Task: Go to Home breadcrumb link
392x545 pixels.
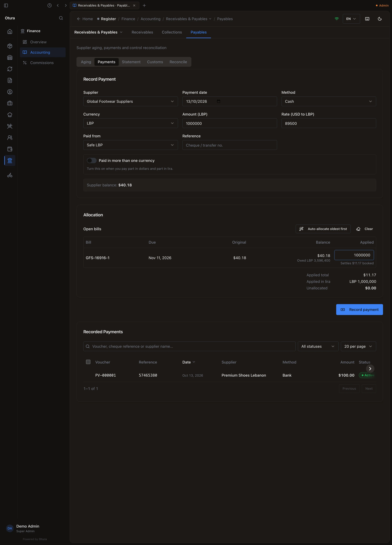Action: coord(85,19)
